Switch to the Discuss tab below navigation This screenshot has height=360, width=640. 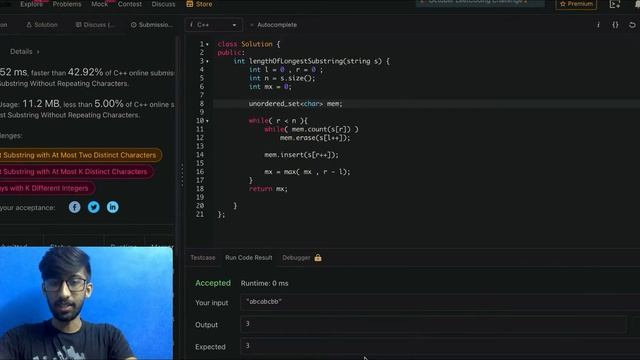(95, 25)
